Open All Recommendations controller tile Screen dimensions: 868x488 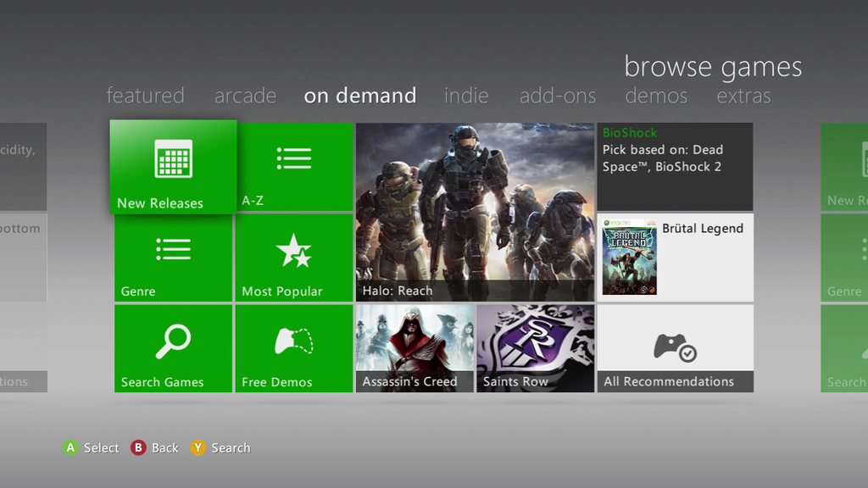click(675, 348)
